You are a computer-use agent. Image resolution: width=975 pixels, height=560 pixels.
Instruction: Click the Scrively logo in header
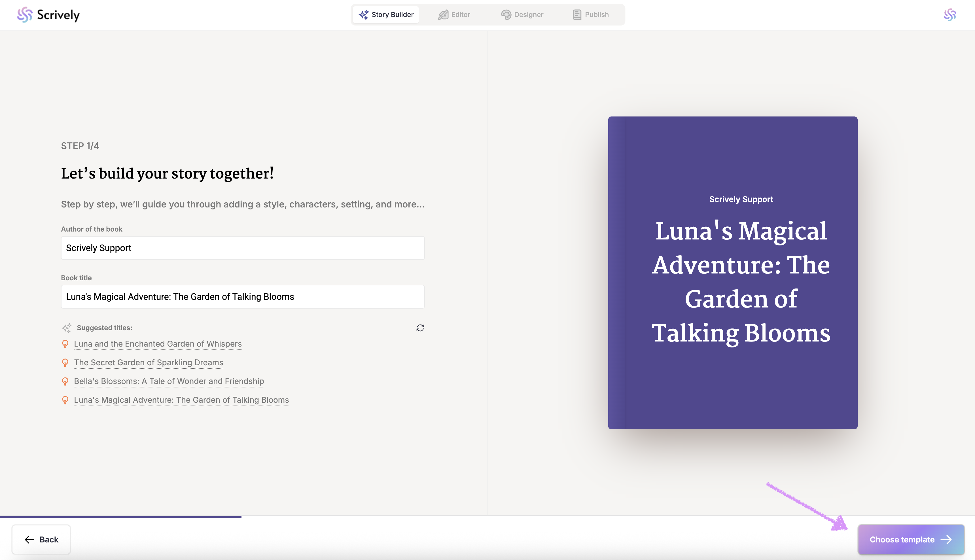(x=48, y=15)
